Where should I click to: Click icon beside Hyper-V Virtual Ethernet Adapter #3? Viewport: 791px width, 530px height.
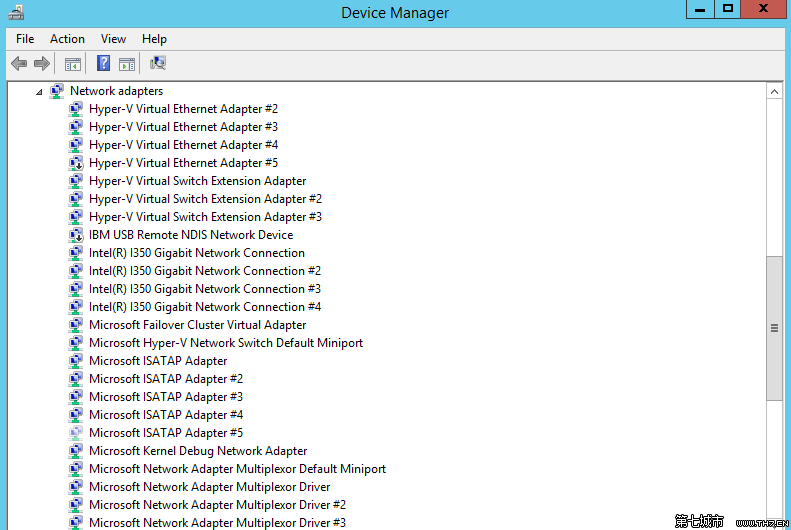tap(76, 127)
